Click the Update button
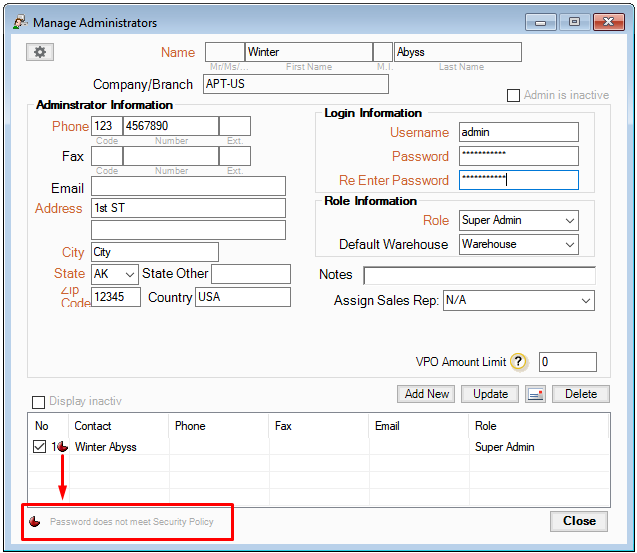This screenshot has width=637, height=553. (x=490, y=394)
